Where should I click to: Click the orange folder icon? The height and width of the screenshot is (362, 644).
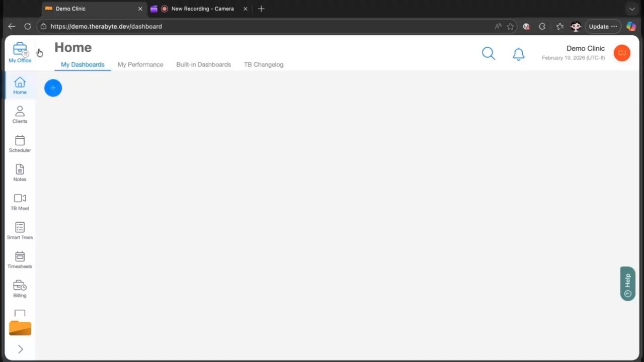pyautogui.click(x=20, y=328)
